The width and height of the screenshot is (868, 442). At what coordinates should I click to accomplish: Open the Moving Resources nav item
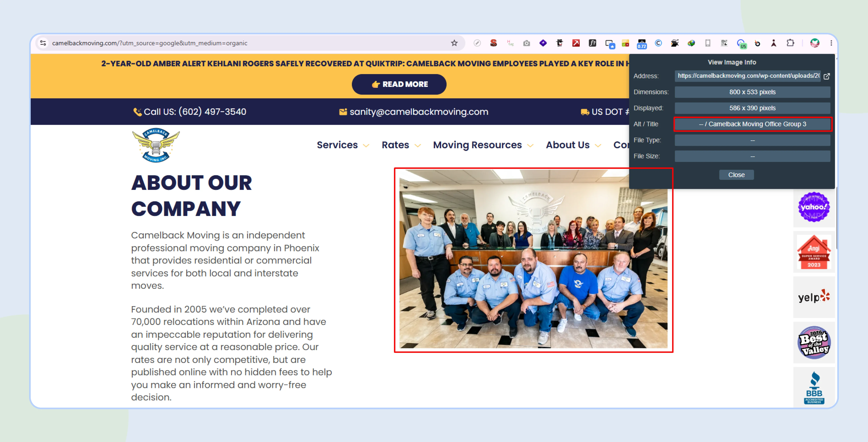tap(477, 145)
